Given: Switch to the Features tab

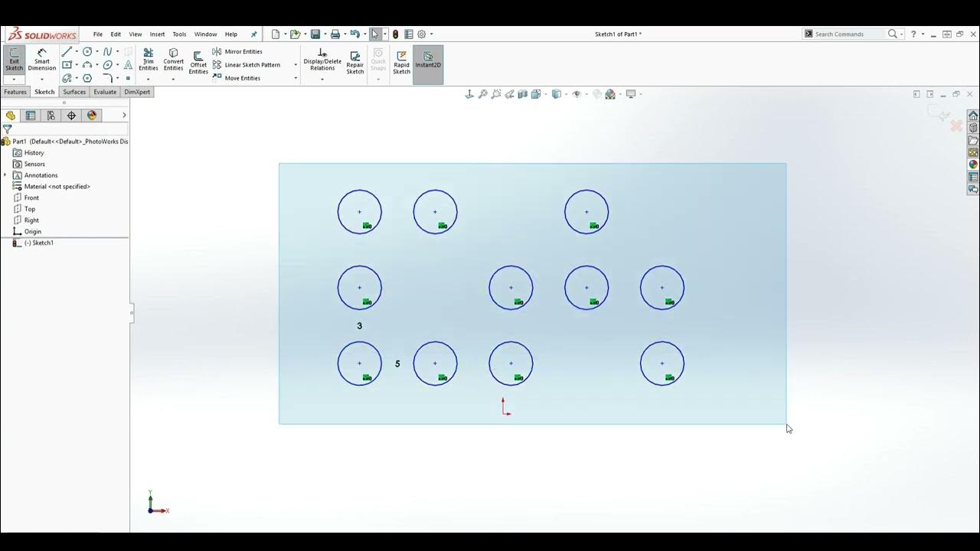Looking at the screenshot, I should (15, 92).
